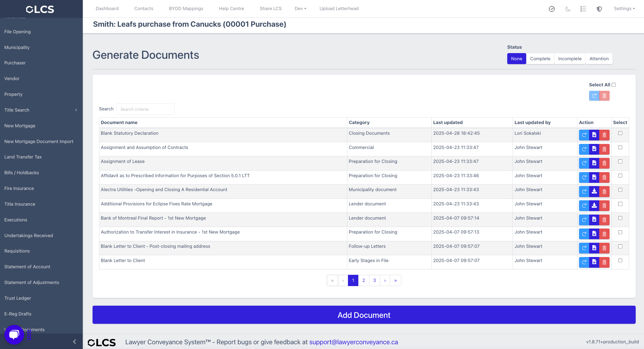Regenerate Assignment and Assumption of Contracts
644x349 pixels.
584,149
